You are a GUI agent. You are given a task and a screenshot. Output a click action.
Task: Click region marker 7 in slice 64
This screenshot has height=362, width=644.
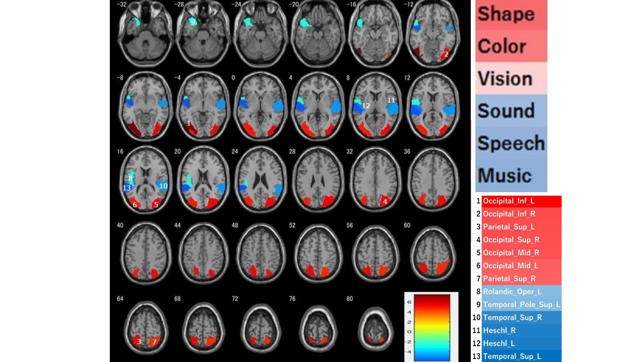pyautogui.click(x=154, y=342)
